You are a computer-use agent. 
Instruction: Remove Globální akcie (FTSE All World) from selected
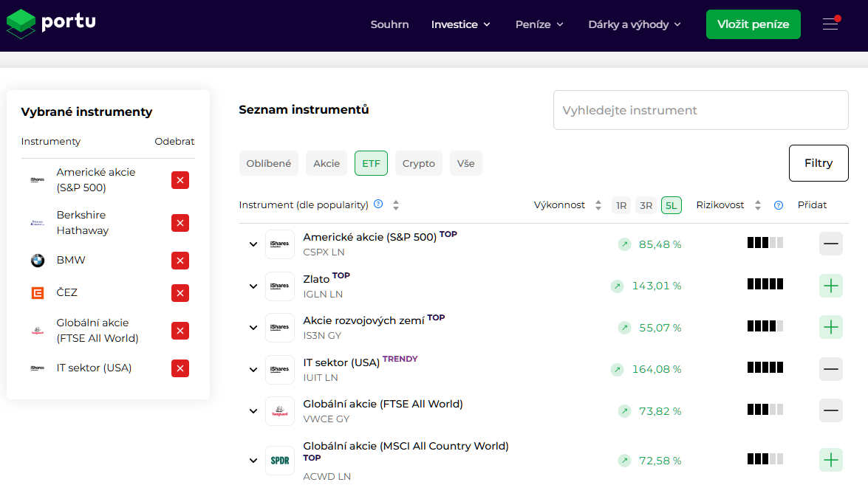click(180, 331)
